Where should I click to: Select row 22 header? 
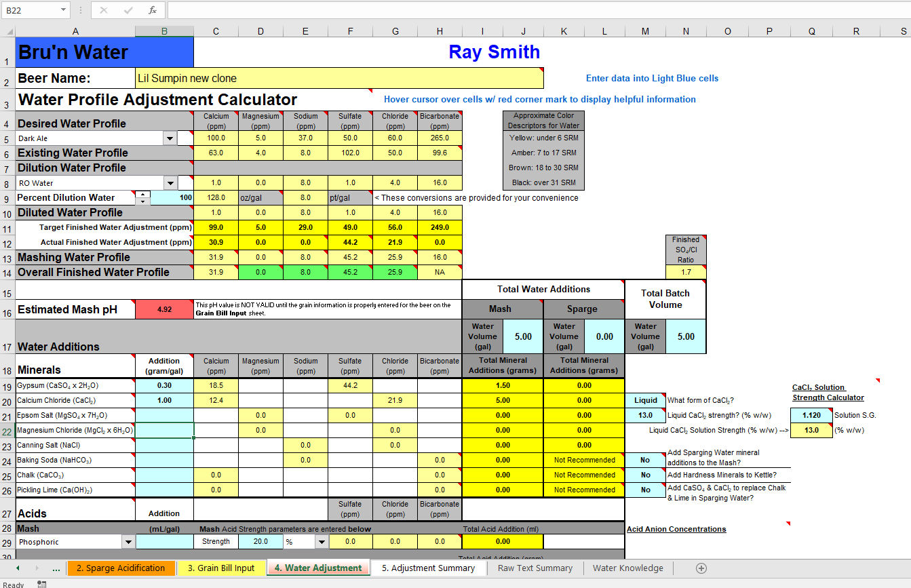point(7,430)
